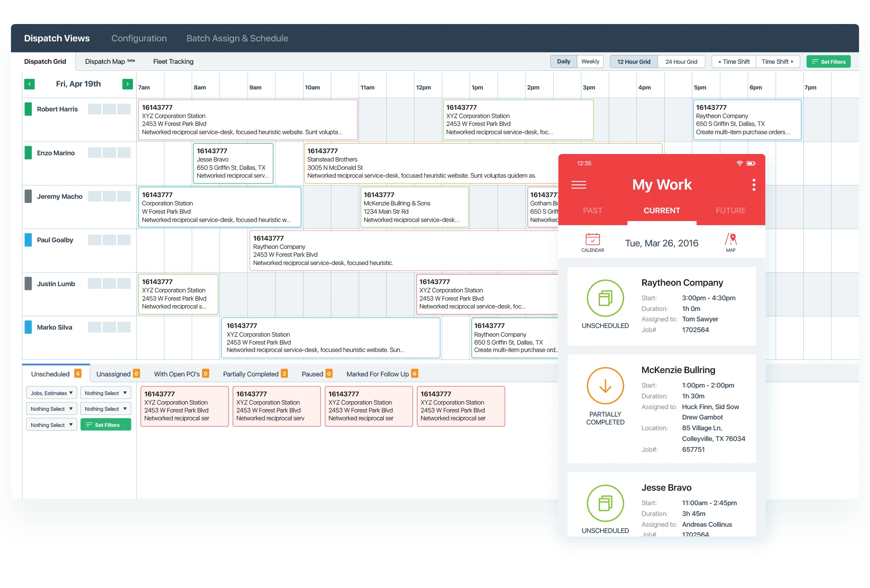The height and width of the screenshot is (588, 870).
Task: Open the three-dot options in My Work
Action: (x=754, y=185)
